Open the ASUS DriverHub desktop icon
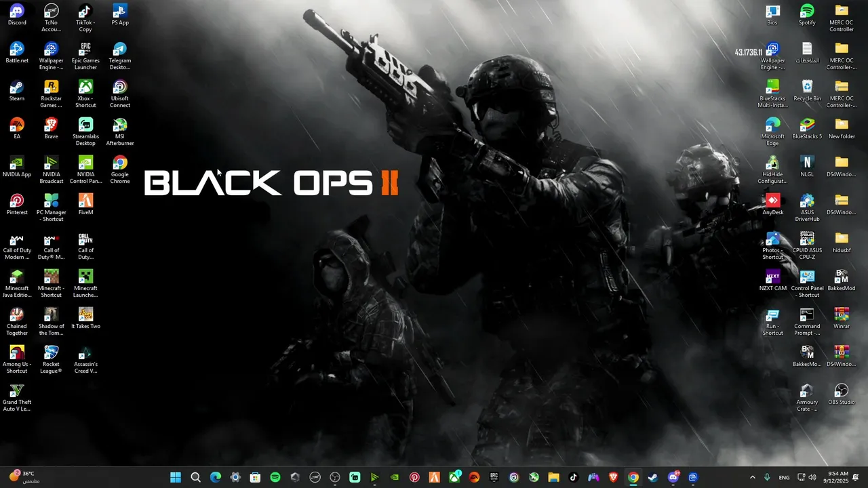 [807, 208]
